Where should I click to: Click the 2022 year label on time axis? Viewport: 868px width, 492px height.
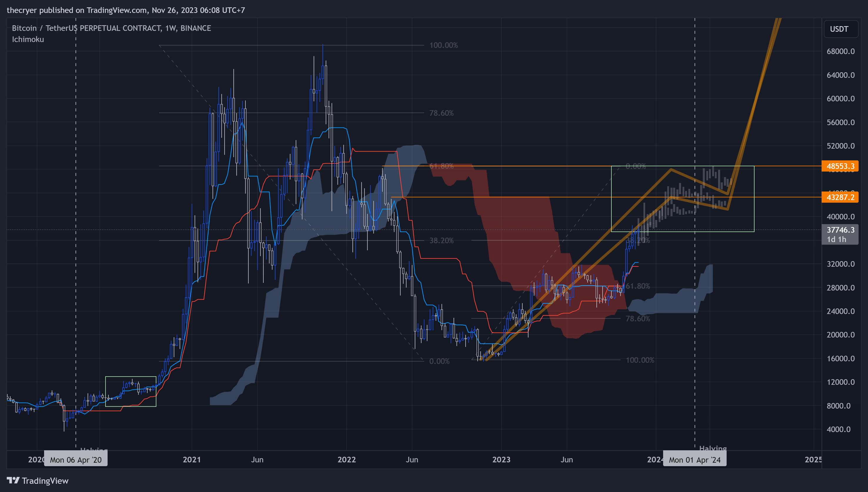pos(347,460)
